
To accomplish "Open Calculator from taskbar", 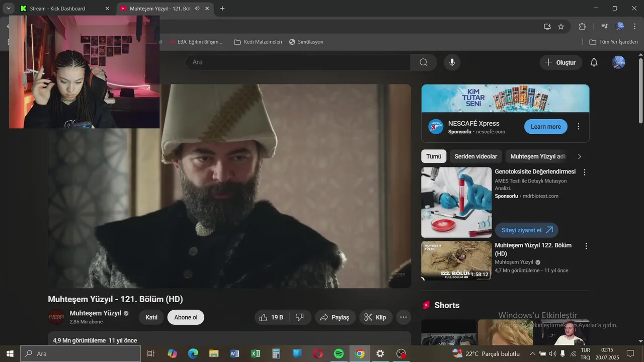I will point(276,353).
